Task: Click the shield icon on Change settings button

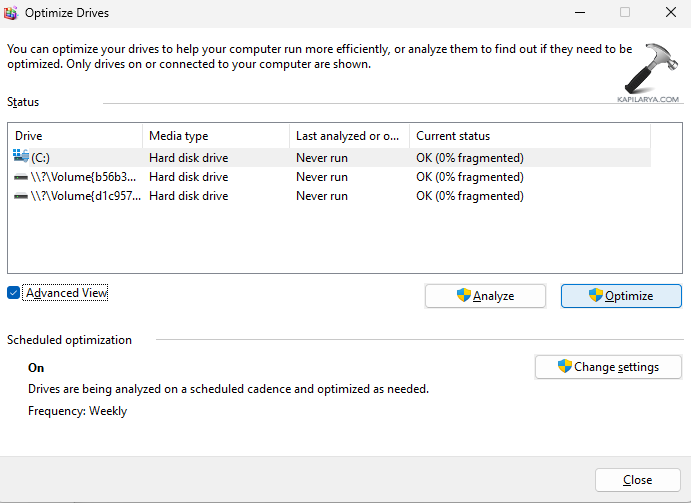Action: [x=564, y=367]
